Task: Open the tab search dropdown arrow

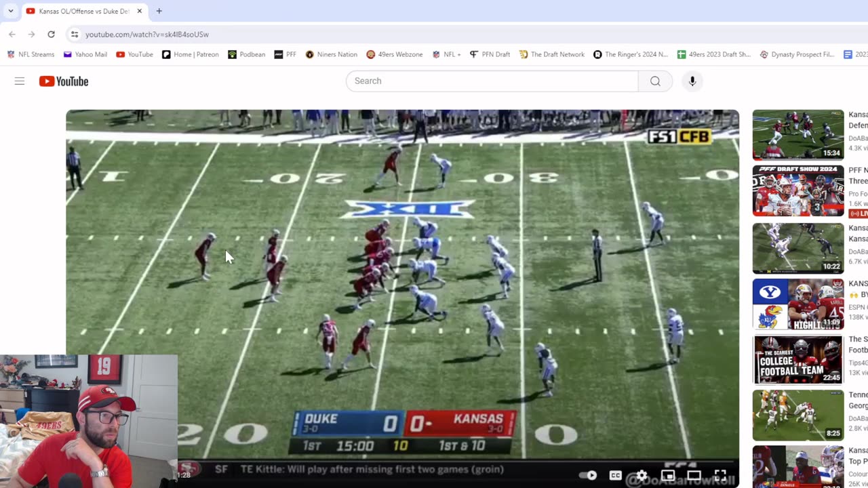Action: tap(10, 11)
